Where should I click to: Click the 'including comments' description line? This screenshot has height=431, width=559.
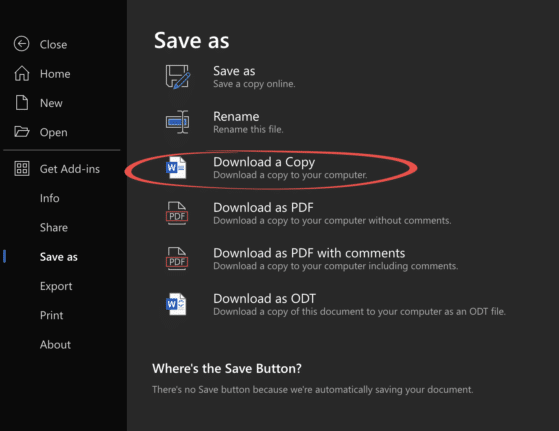click(x=336, y=266)
